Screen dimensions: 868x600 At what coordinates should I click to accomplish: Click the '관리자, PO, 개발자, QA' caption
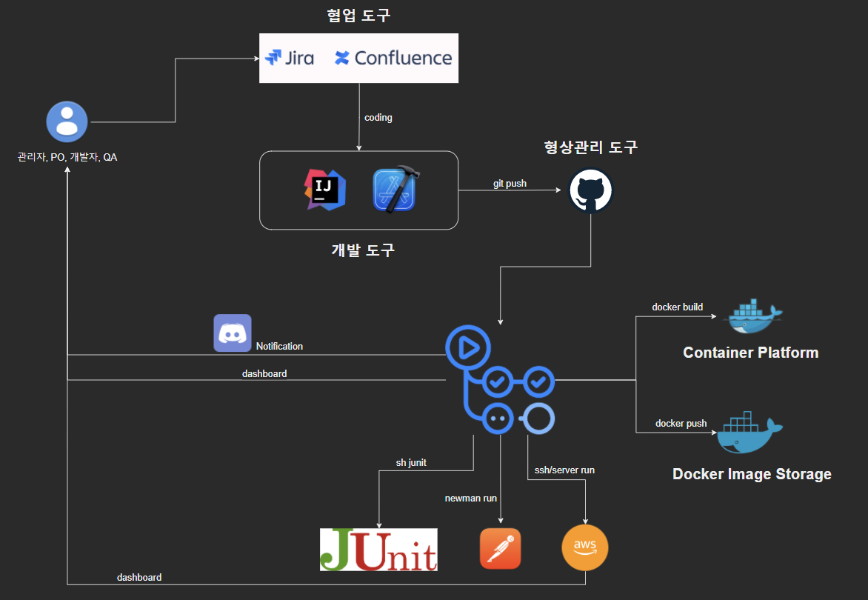tap(67, 157)
